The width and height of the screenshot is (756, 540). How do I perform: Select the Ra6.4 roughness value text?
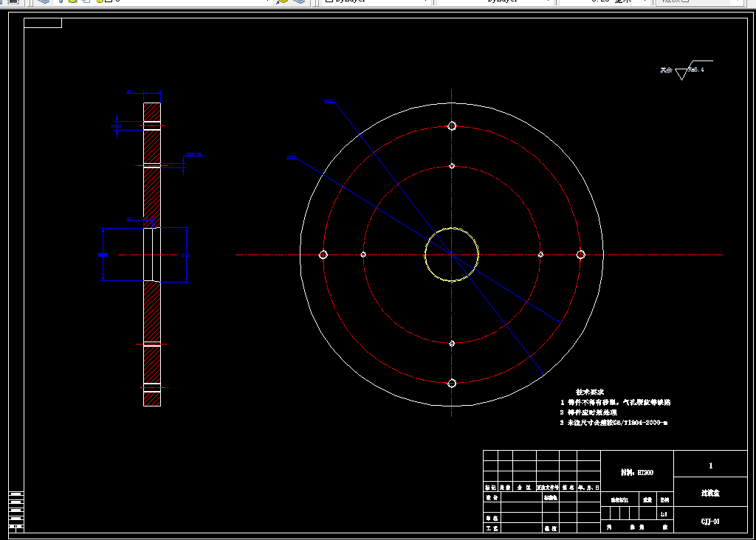[696, 69]
